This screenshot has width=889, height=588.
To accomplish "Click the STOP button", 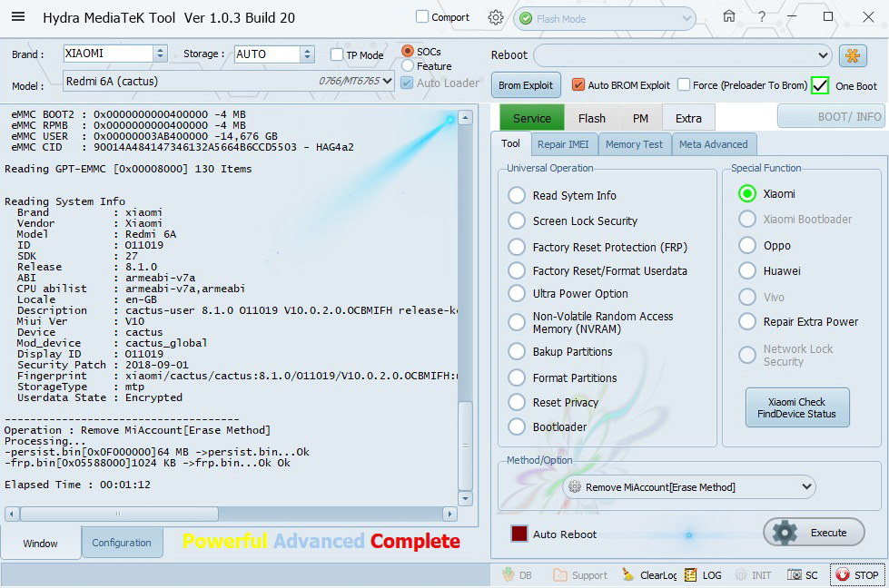I will pos(857,575).
